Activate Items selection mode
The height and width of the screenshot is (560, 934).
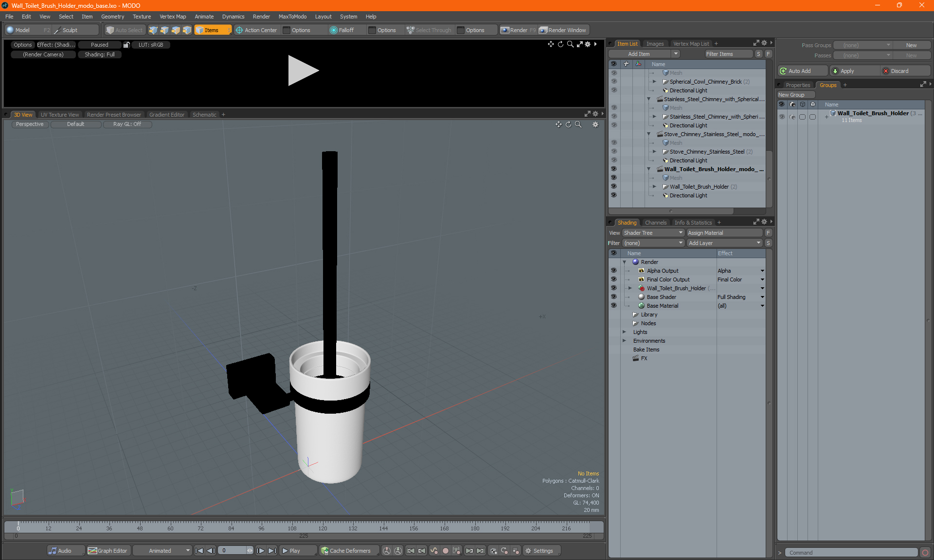click(x=213, y=30)
